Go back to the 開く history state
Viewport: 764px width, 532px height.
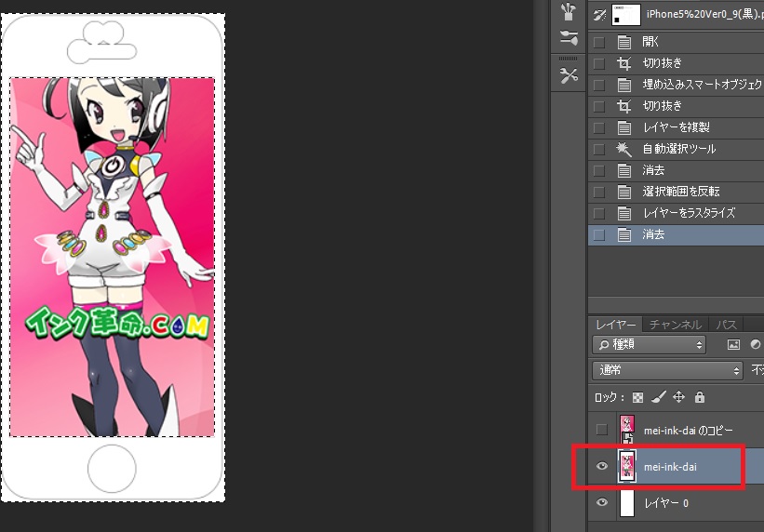[x=677, y=42]
